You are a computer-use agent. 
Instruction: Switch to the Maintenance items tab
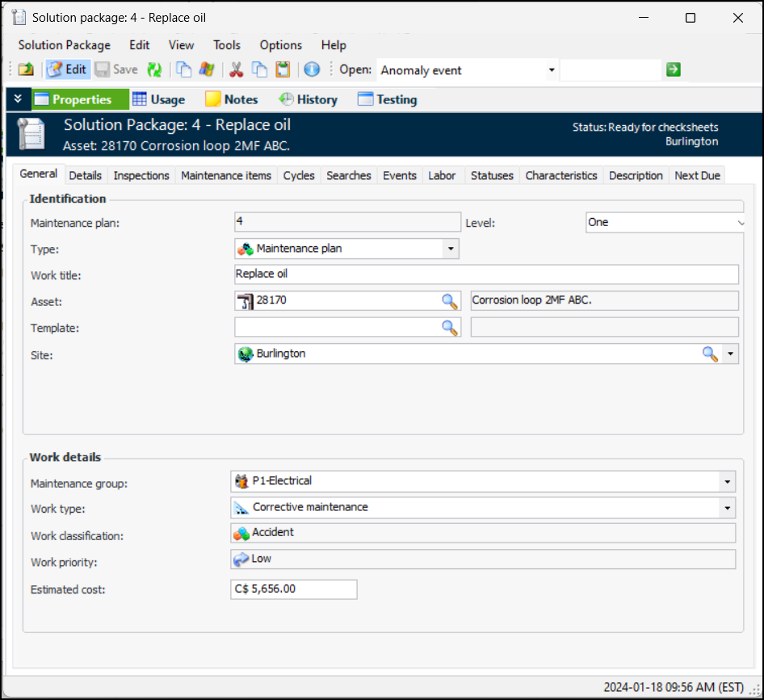(226, 175)
